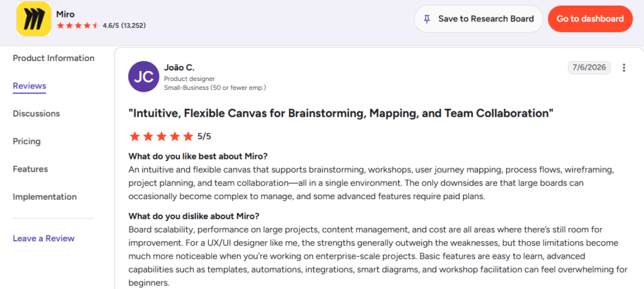Click Small-Business (50 or fewer emp.) text
This screenshot has height=289, width=644.
click(215, 87)
